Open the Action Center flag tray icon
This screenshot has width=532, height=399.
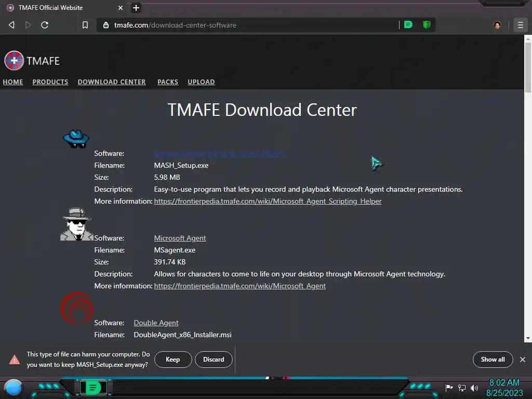[449, 388]
